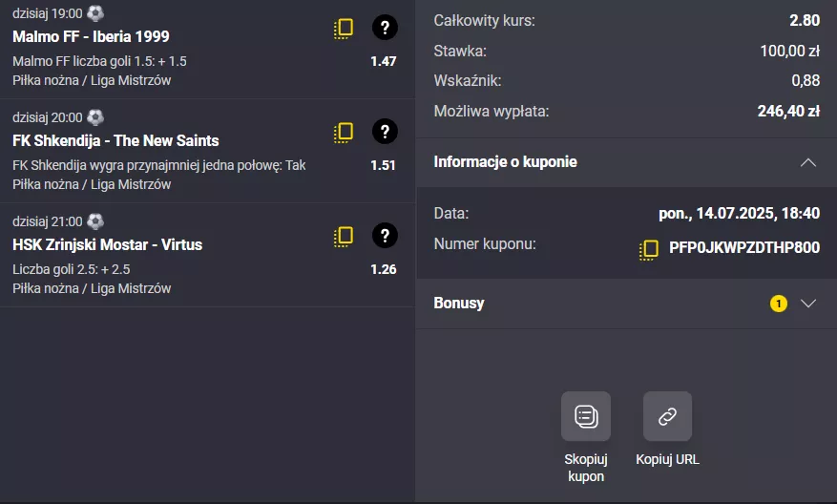This screenshot has height=504, width=837.
Task: Open the Malmo FF - Iberia 1999 match
Action: pyautogui.click(x=91, y=36)
